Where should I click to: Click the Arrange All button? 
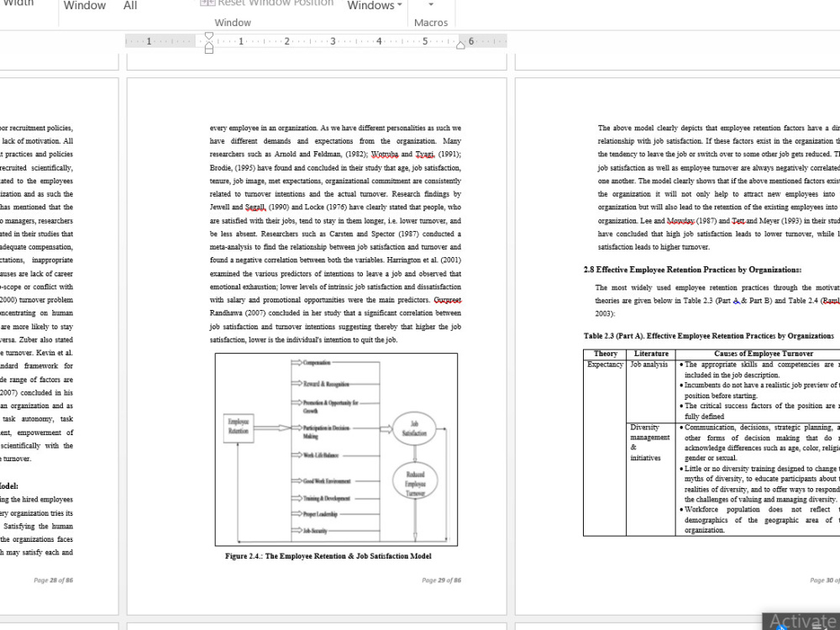coord(130,5)
